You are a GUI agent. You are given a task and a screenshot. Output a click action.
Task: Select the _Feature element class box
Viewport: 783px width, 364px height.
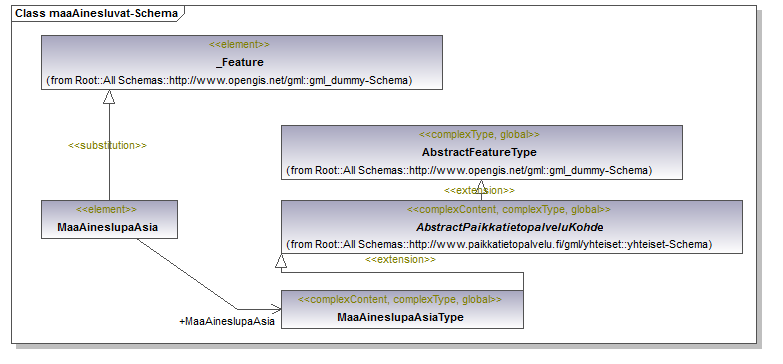(242, 62)
